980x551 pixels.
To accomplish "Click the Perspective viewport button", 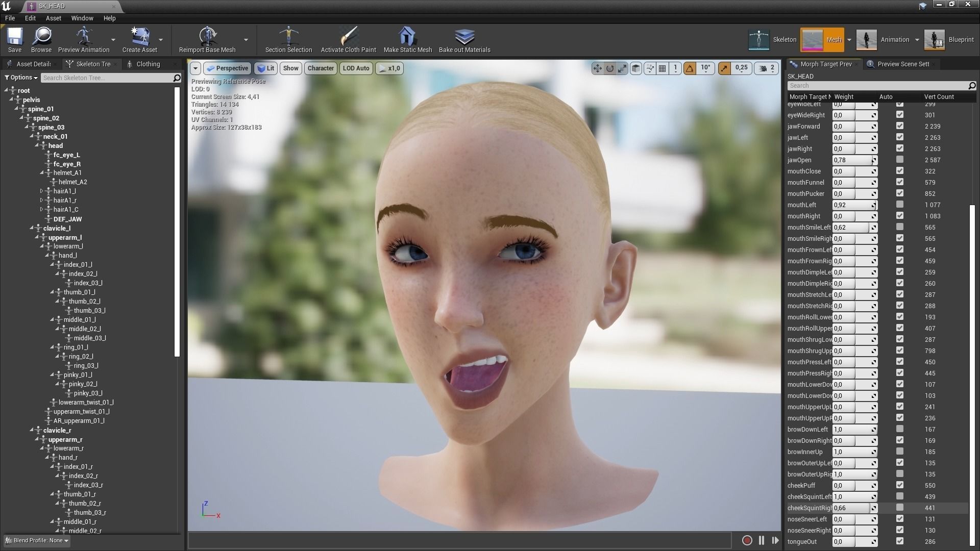I will pos(227,68).
